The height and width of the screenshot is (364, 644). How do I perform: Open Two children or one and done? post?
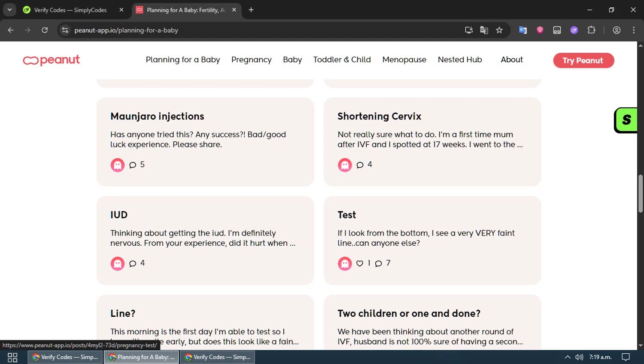(x=409, y=313)
